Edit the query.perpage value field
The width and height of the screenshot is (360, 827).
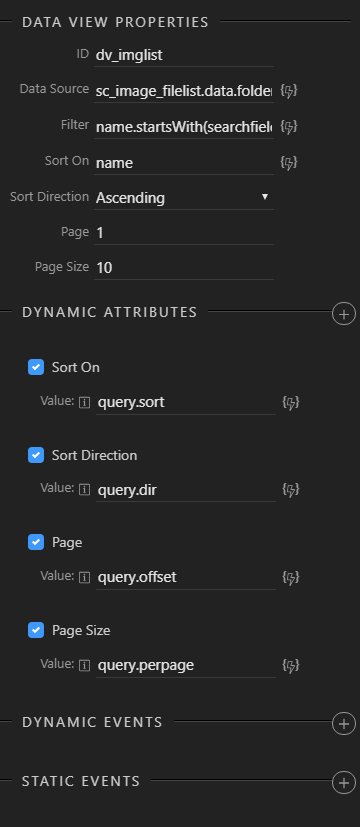pyautogui.click(x=186, y=666)
